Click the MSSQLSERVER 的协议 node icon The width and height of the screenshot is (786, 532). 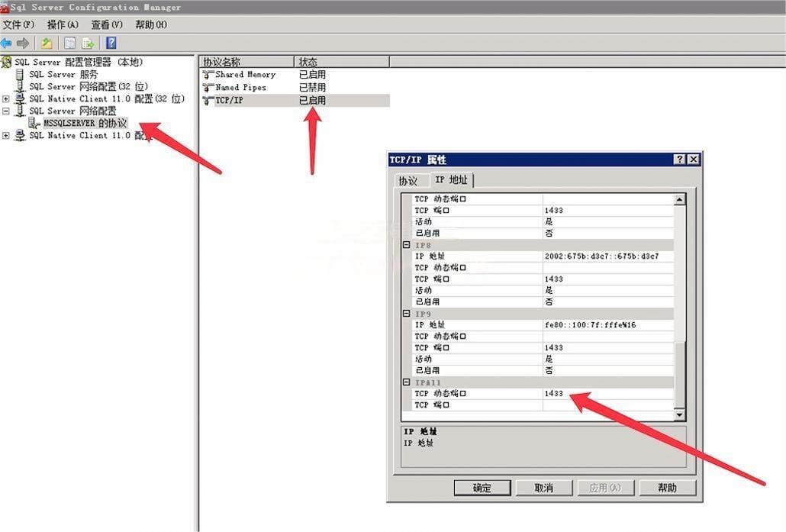click(34, 124)
